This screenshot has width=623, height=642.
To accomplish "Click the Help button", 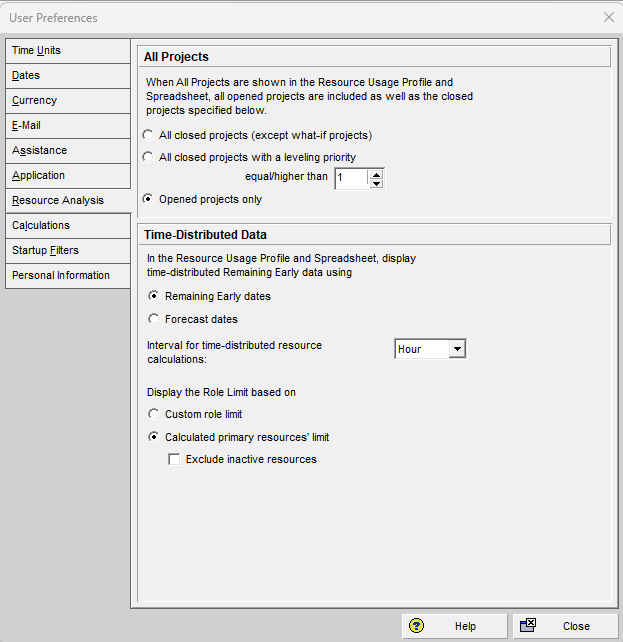I will pyautogui.click(x=454, y=626).
